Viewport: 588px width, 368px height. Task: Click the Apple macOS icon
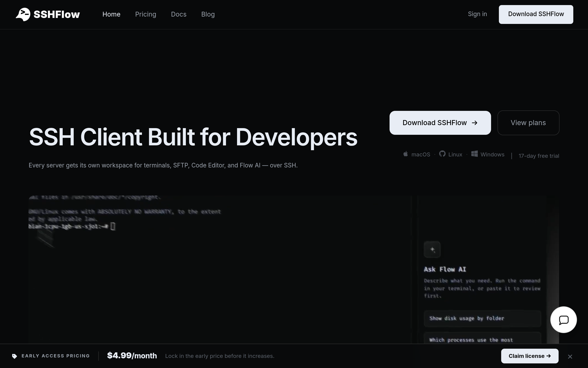click(x=406, y=154)
